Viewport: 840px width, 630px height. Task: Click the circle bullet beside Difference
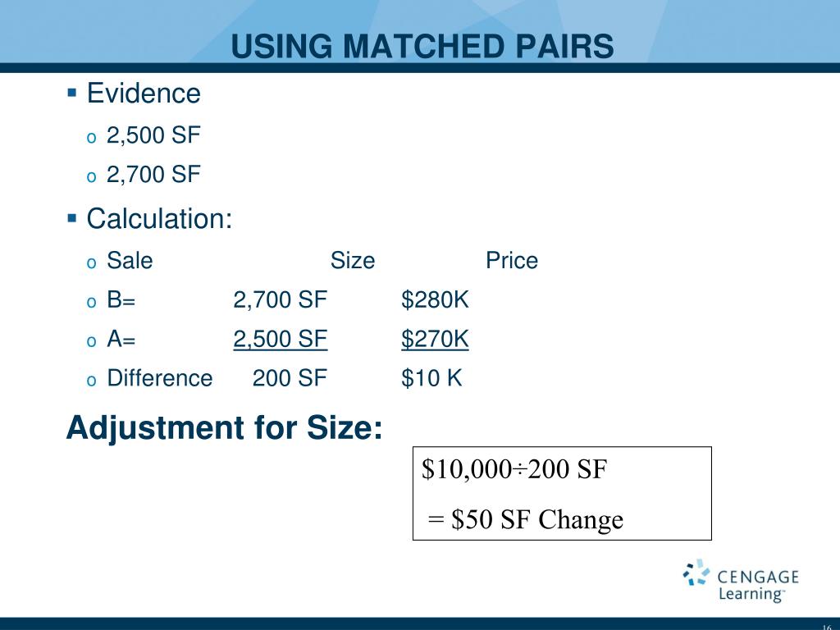(x=92, y=381)
